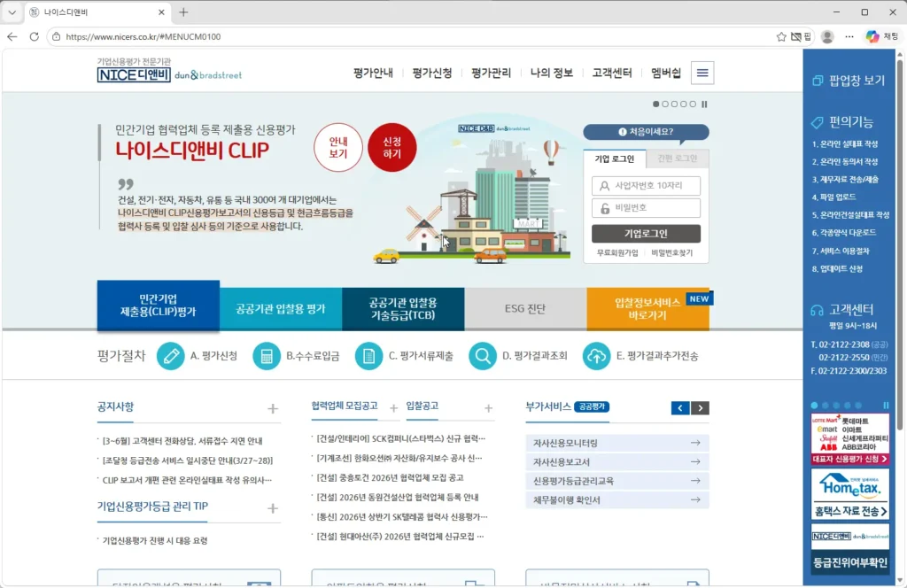Select the second banner slide dot
The width and height of the screenshot is (907, 588).
click(x=665, y=104)
